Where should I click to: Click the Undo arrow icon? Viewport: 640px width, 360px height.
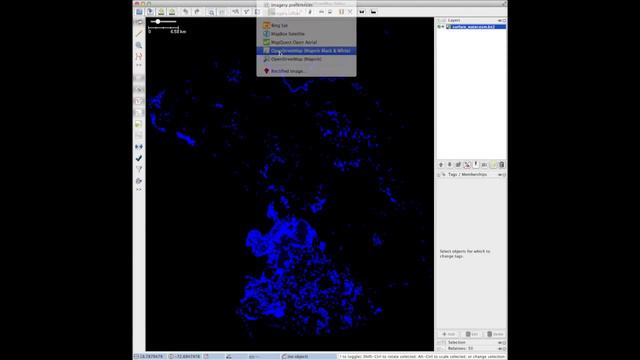point(186,12)
